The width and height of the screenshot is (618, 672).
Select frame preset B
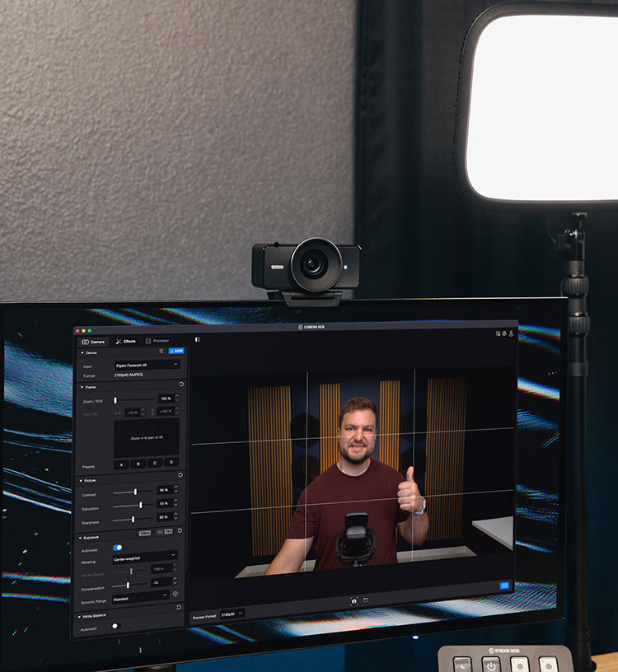(x=138, y=464)
